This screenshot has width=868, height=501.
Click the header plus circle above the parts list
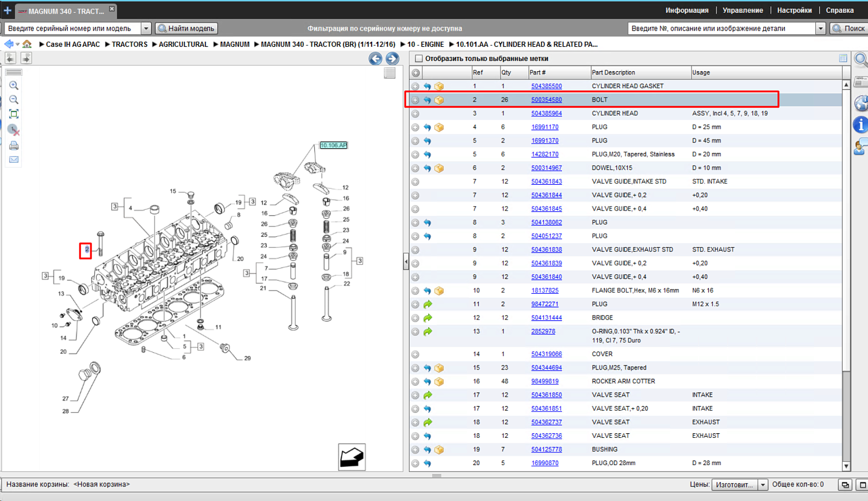415,73
